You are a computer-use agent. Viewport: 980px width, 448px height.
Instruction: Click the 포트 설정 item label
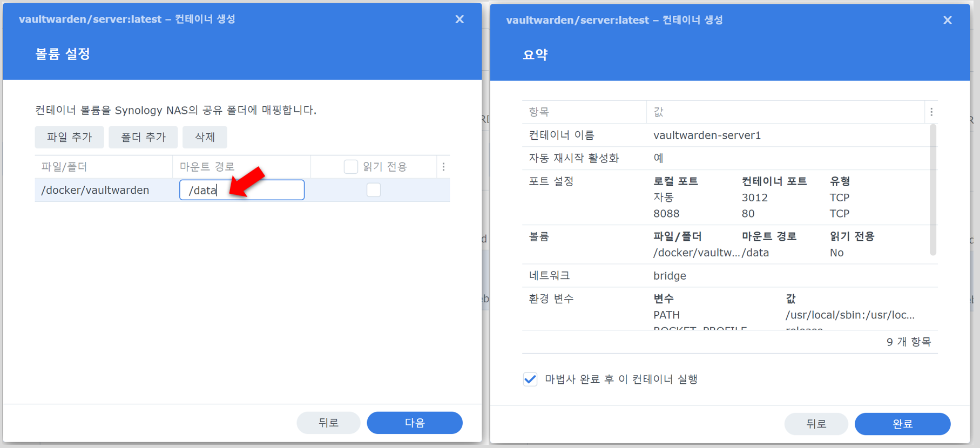(x=551, y=181)
